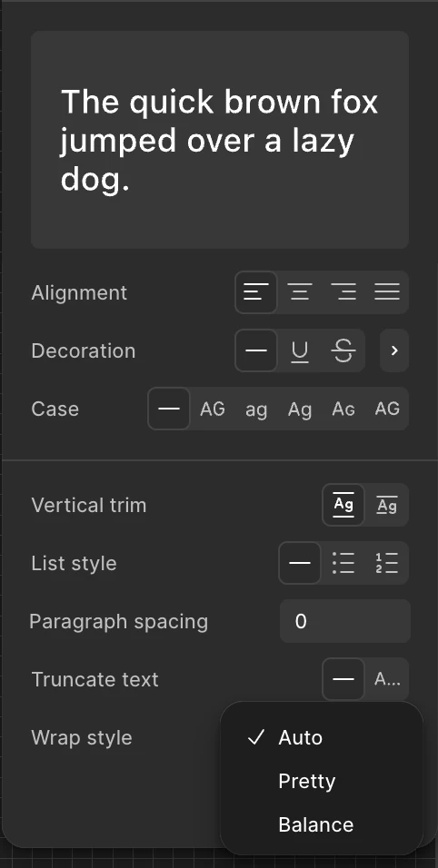Apply underline decoration
Viewport: 438px width, 868px height.
coord(300,350)
